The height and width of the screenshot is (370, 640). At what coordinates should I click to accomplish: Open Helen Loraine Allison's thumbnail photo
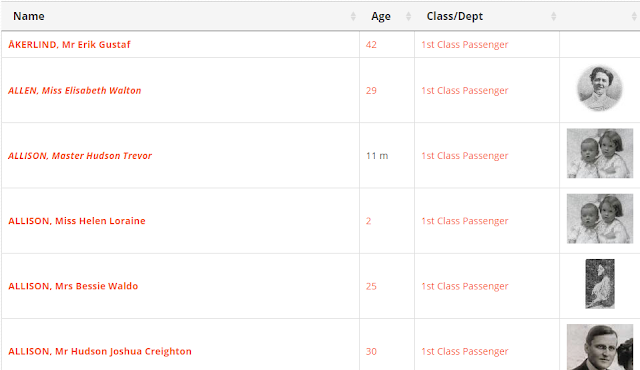pyautogui.click(x=600, y=219)
